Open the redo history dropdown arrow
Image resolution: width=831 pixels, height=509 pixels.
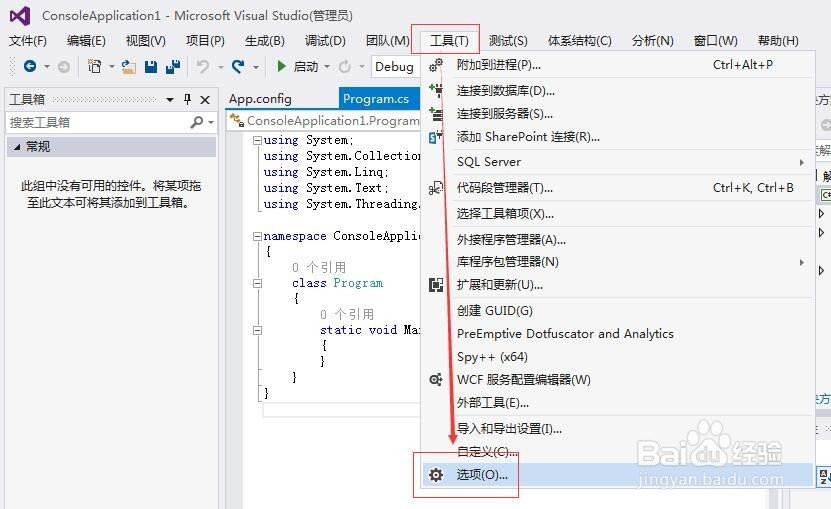point(256,67)
